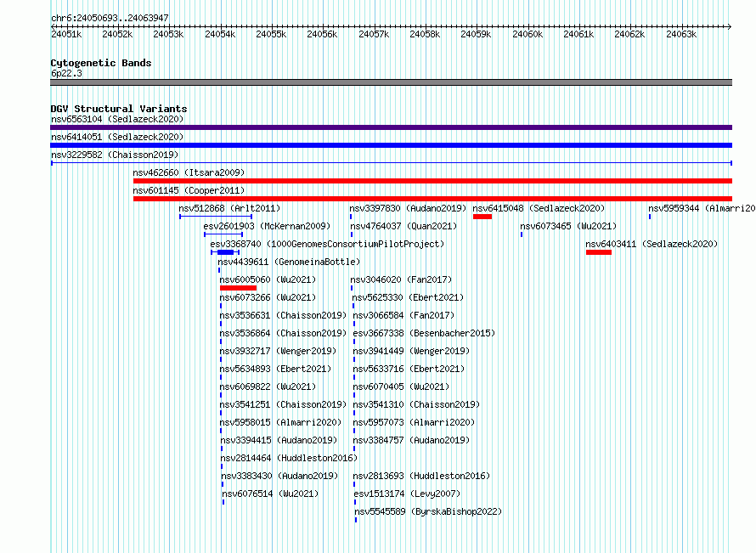Click nsv6076514 (Wu2021) label
This screenshot has height=553, width=756.
coord(270,494)
